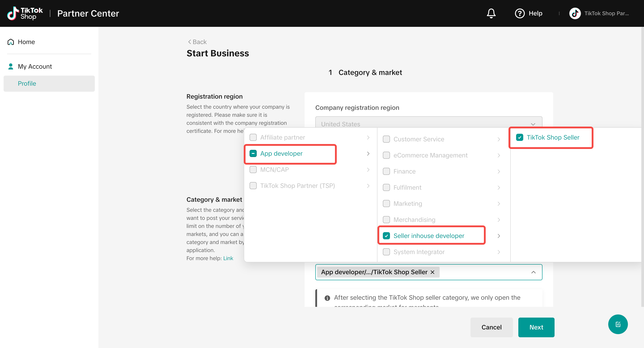Image resolution: width=644 pixels, height=348 pixels.
Task: Uncheck the TikTok Shop Seller checkbox
Action: 519,137
